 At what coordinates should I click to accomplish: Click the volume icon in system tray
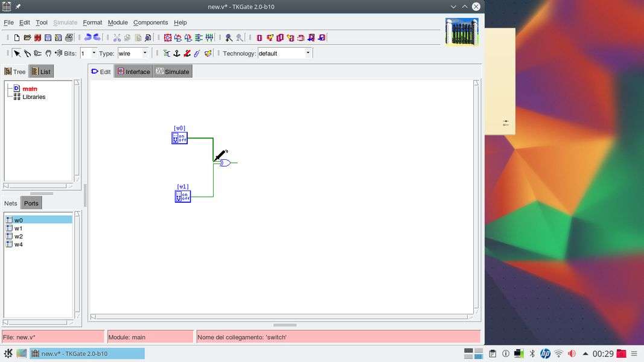point(572,354)
